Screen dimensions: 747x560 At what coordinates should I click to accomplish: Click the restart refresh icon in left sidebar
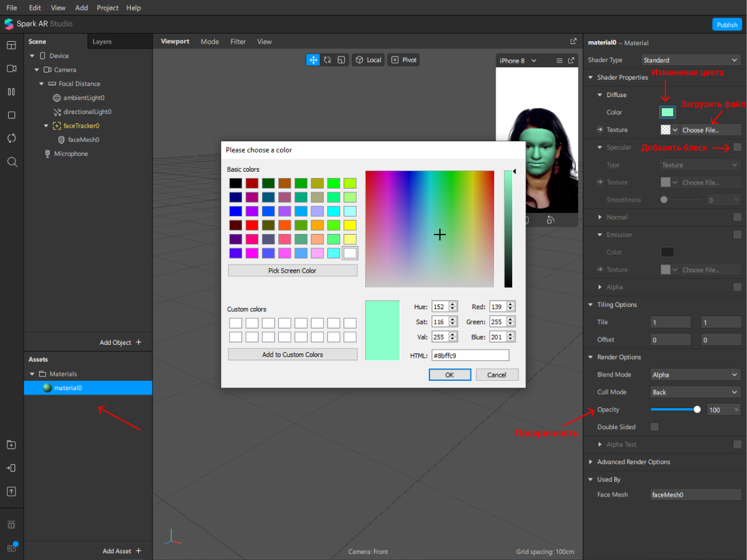click(11, 138)
